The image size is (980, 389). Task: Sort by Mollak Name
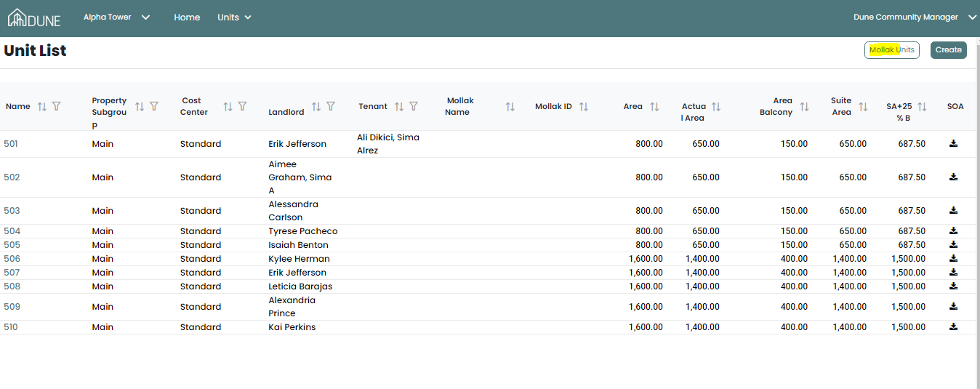click(510, 106)
